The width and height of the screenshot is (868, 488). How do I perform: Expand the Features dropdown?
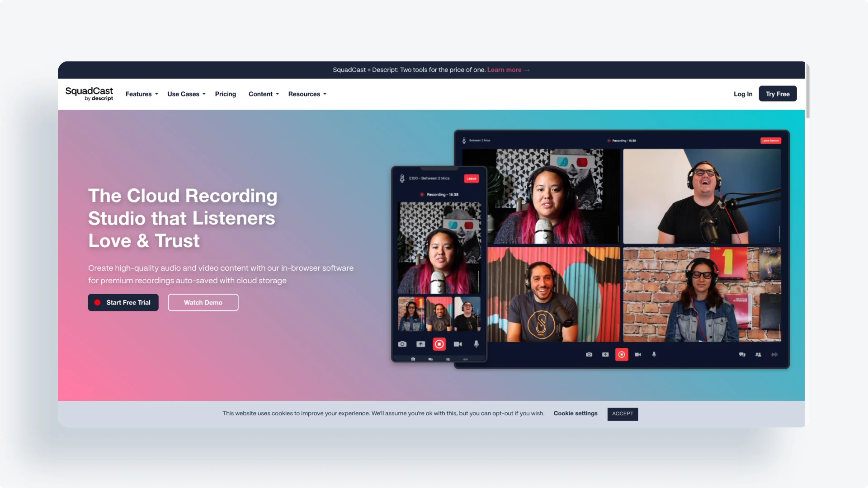coord(142,94)
